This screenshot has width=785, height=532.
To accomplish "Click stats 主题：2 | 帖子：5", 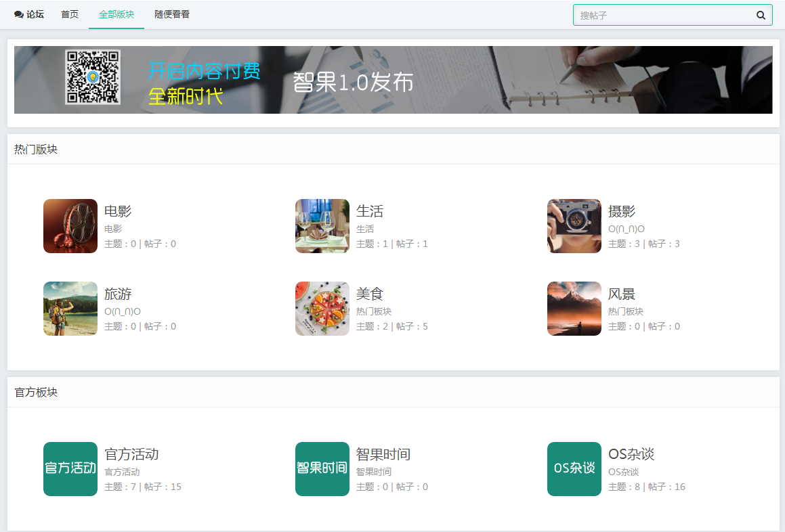I will click(x=392, y=326).
